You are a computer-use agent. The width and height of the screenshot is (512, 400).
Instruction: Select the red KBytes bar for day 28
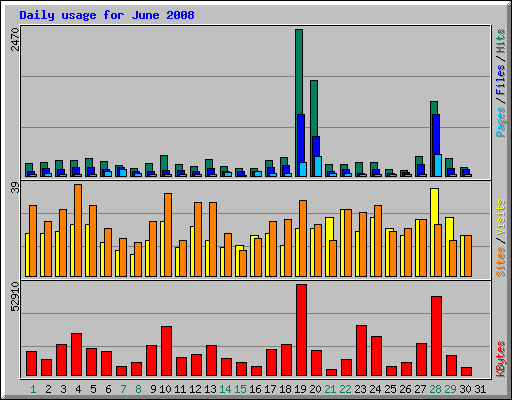click(436, 336)
